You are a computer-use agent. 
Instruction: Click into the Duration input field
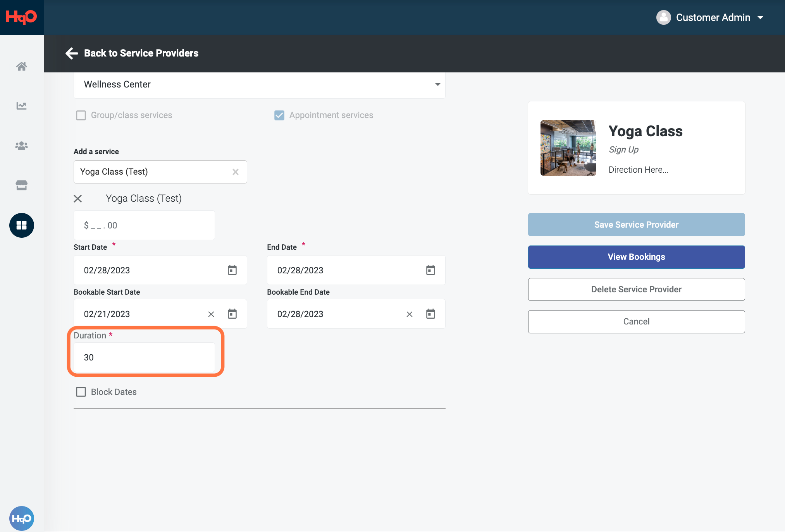(x=144, y=357)
